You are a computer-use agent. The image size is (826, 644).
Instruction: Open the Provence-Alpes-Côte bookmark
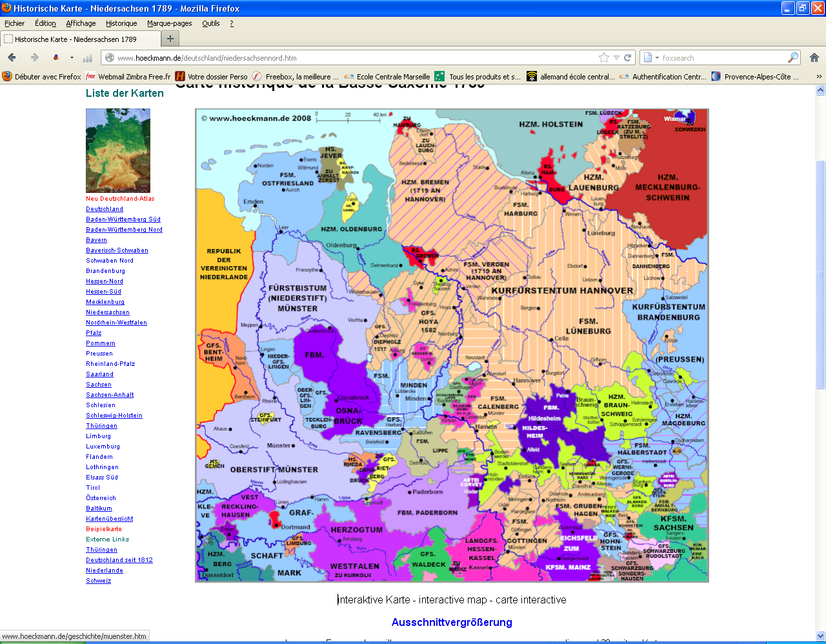755,76
